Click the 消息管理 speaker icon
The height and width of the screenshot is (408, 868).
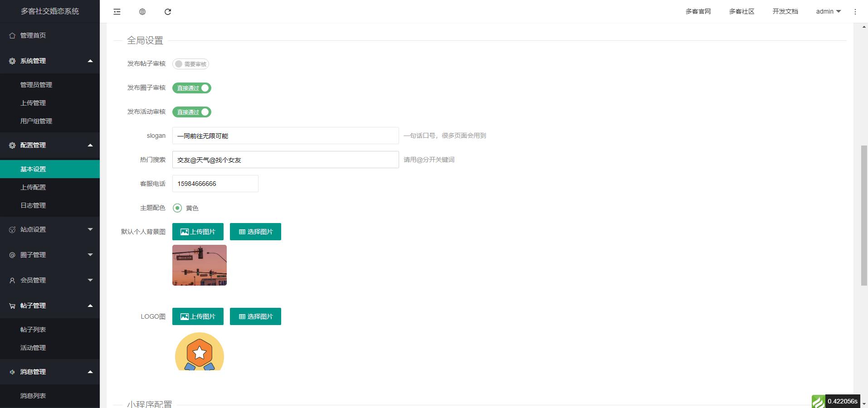(x=12, y=372)
